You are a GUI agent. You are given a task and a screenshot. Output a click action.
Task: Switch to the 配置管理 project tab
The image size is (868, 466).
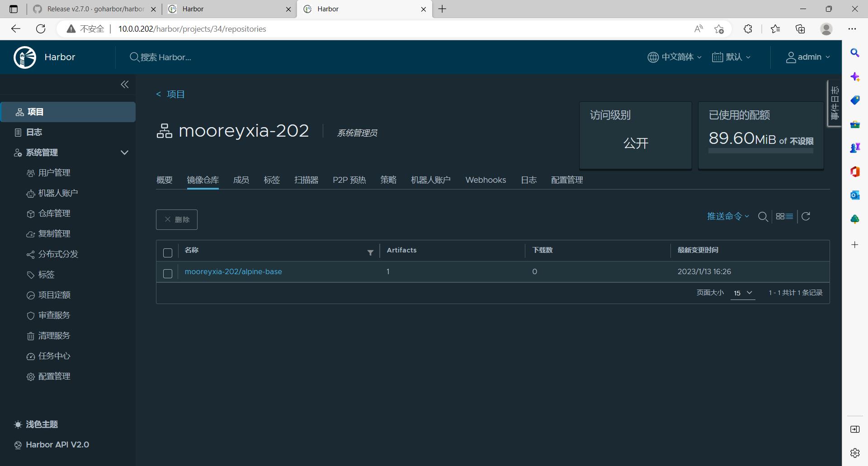click(567, 180)
